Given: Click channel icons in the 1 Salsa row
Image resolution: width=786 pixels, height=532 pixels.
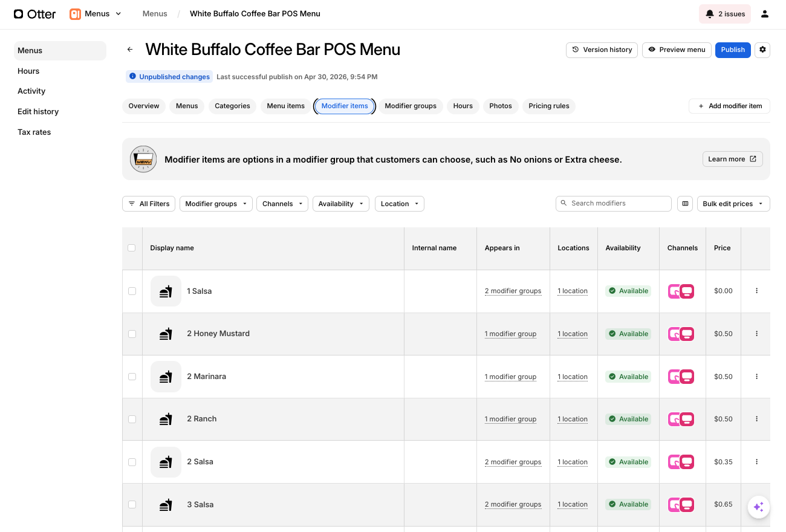Looking at the screenshot, I should pyautogui.click(x=681, y=291).
